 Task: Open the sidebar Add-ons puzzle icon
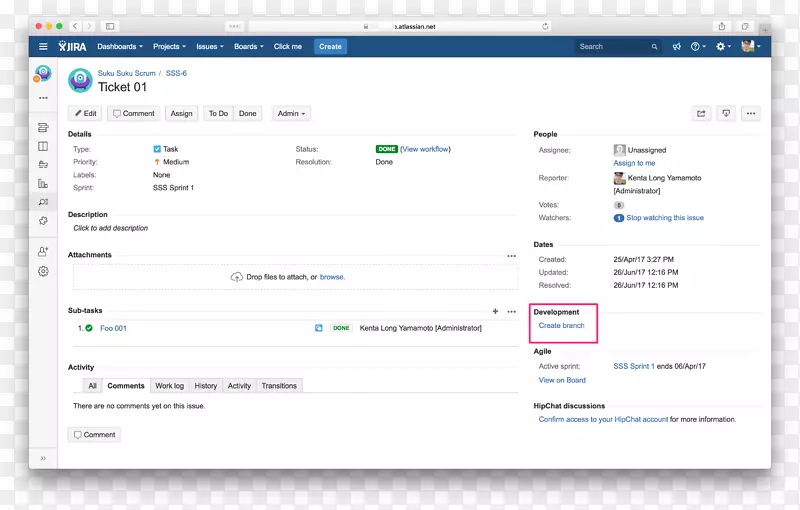point(43,221)
